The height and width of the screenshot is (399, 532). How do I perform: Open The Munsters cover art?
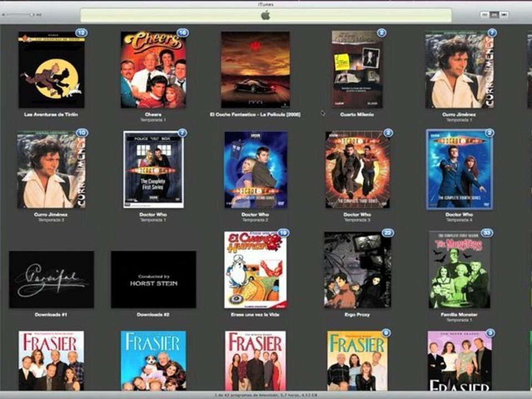(459, 270)
